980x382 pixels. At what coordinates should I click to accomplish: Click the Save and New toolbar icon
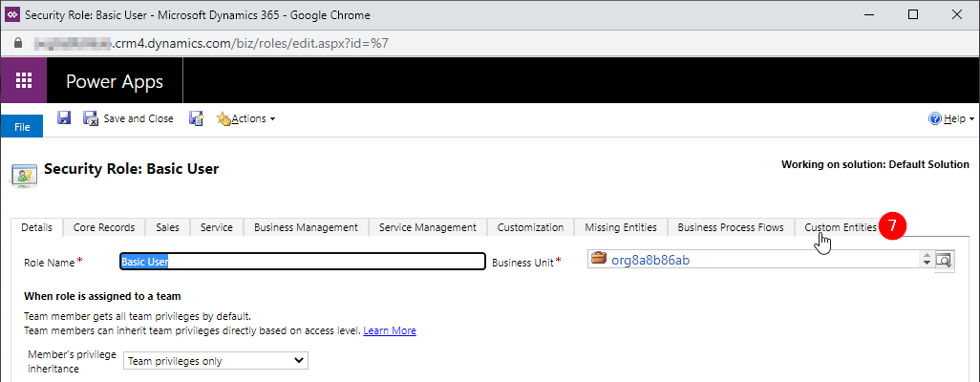pos(196,118)
